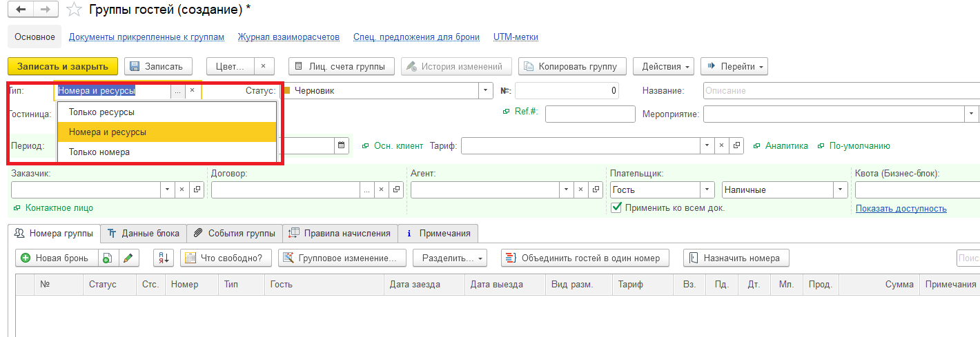
Task: Click Назначить номера button
Action: [736, 258]
